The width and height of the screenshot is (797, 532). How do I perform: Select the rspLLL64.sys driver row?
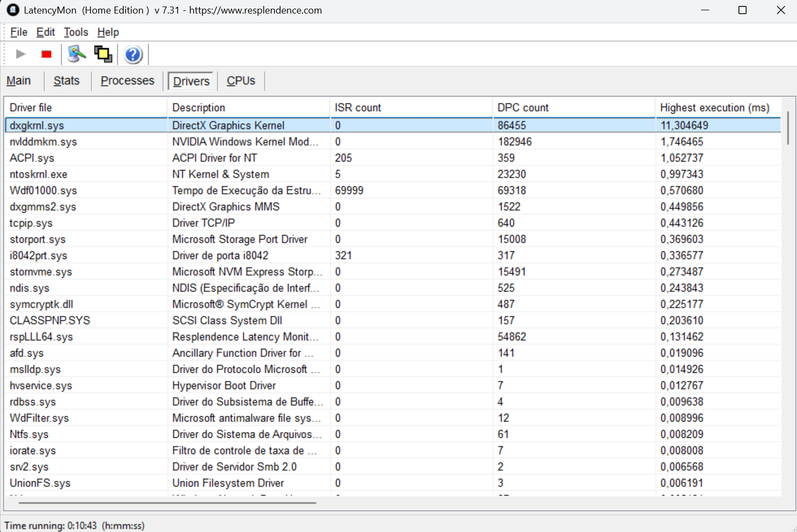click(x=393, y=336)
